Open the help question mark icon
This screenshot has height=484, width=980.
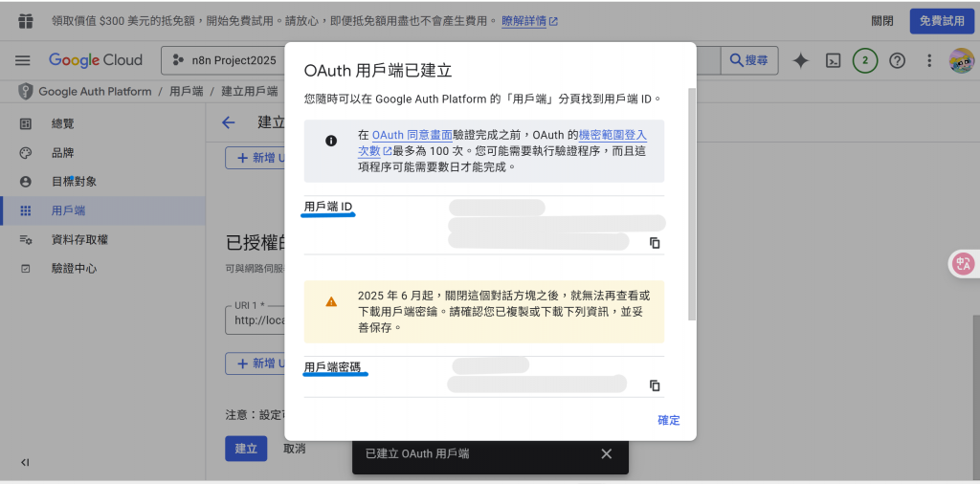(x=898, y=60)
